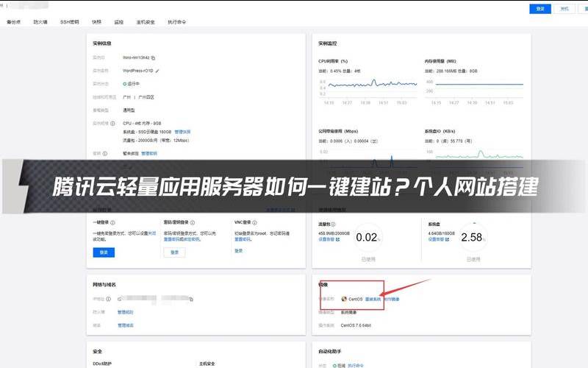Click 制作镜像 link in 镜像 card
This screenshot has height=368, width=588.
pyautogui.click(x=392, y=300)
